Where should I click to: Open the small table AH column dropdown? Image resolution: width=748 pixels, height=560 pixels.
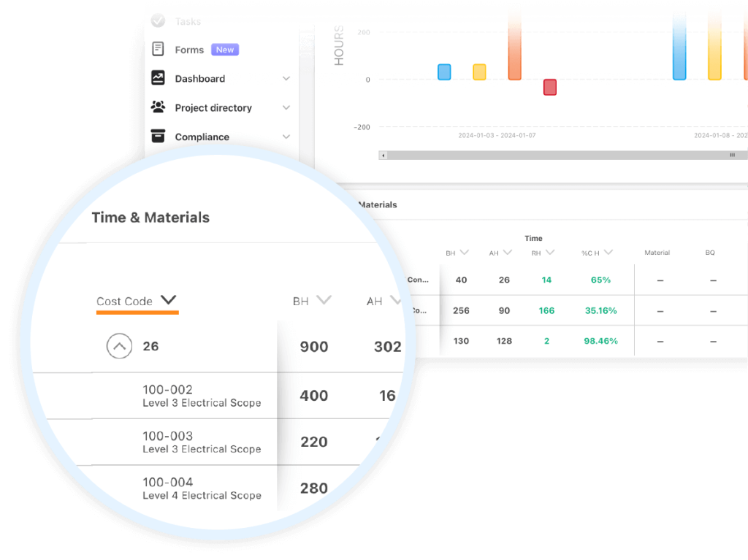[x=507, y=253]
